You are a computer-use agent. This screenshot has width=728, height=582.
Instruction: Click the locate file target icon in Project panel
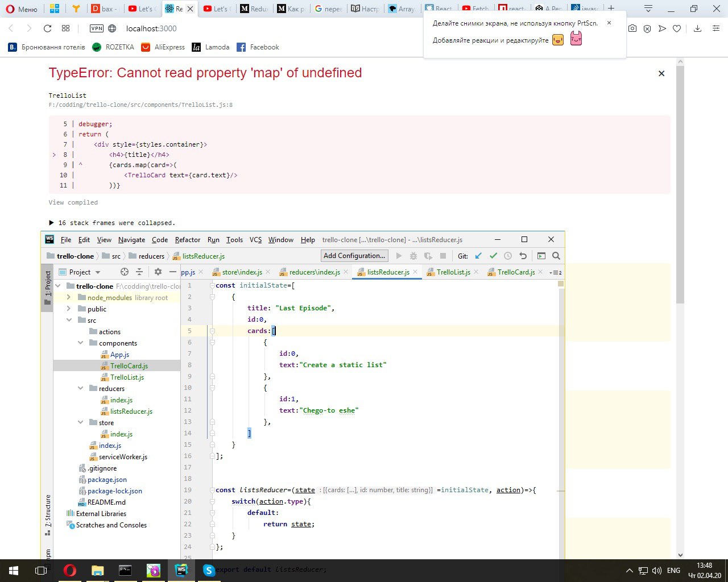point(125,272)
